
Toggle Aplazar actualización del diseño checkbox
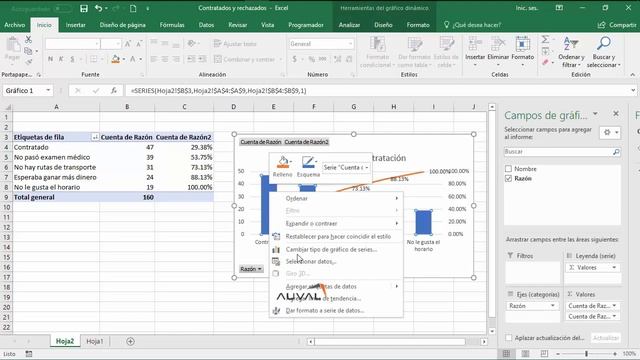click(508, 338)
